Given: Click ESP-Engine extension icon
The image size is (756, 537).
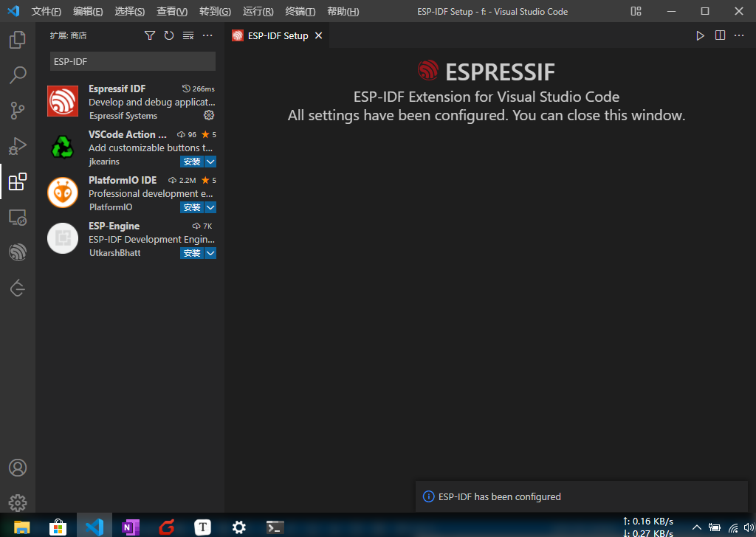Looking at the screenshot, I should [x=63, y=238].
